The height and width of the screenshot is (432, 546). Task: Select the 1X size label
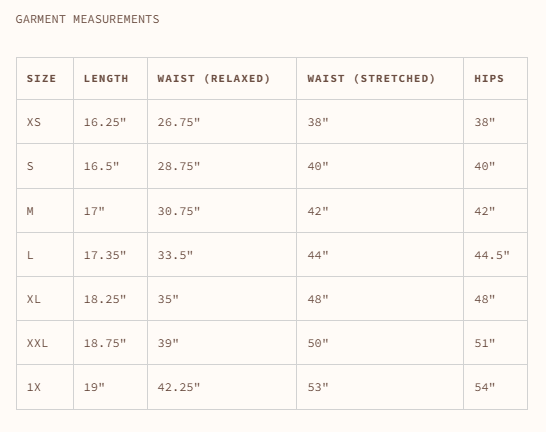(x=34, y=387)
